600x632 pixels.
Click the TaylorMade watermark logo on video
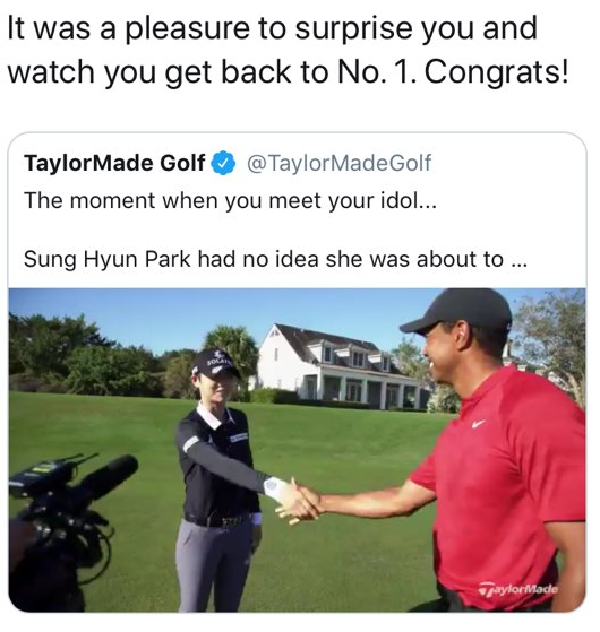(x=519, y=590)
